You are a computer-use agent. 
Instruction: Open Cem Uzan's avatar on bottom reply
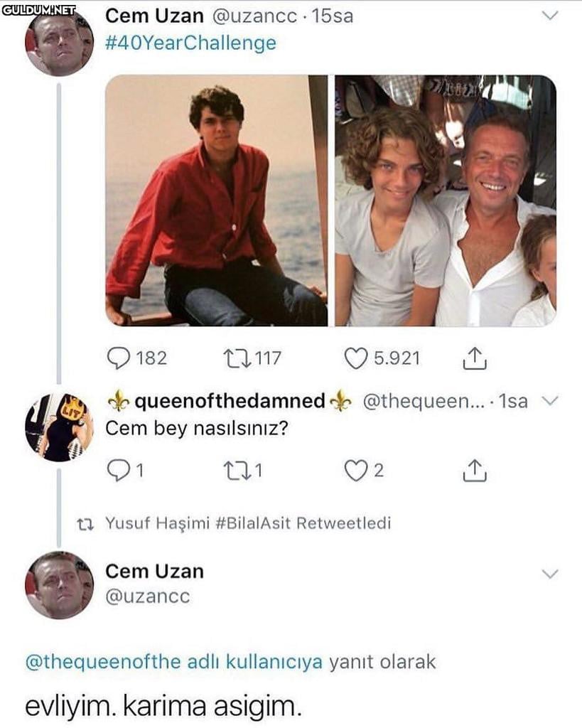pos(59,585)
